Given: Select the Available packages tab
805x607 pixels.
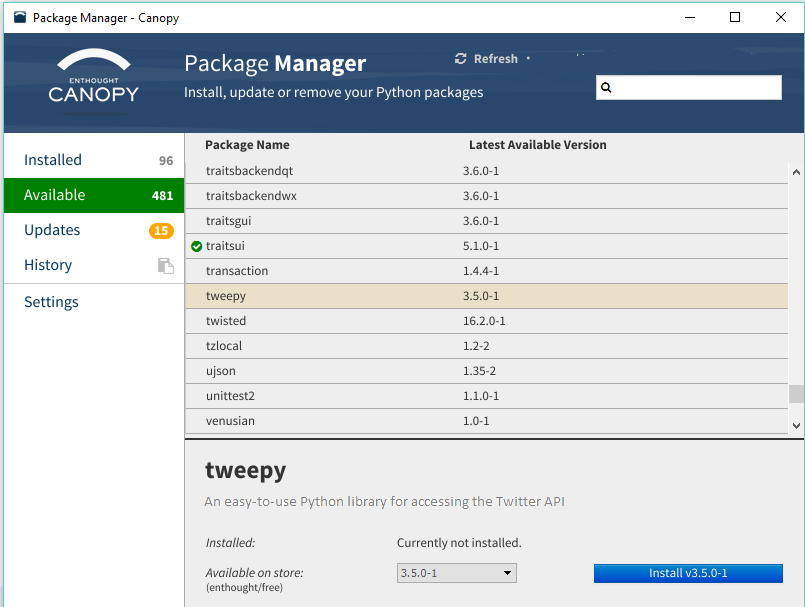Looking at the screenshot, I should [94, 195].
